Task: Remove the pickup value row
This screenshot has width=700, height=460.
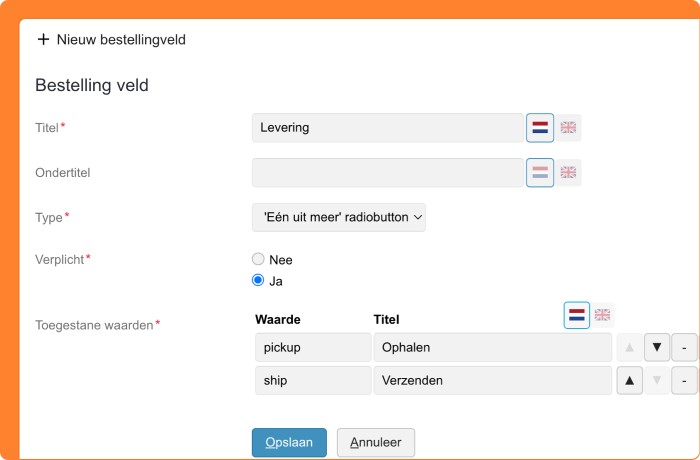Action: click(x=684, y=348)
